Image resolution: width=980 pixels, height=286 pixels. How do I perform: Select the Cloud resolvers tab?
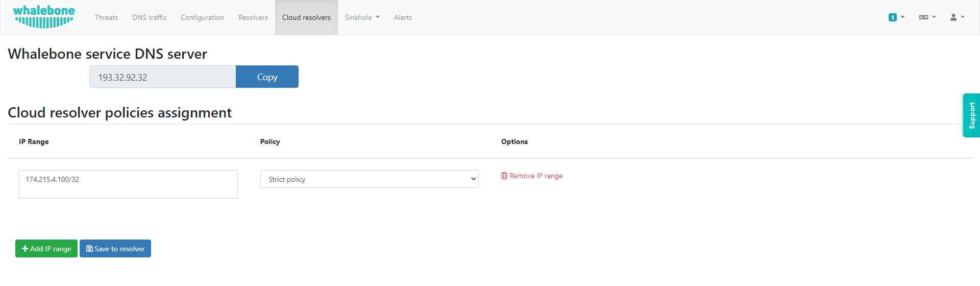point(306,17)
